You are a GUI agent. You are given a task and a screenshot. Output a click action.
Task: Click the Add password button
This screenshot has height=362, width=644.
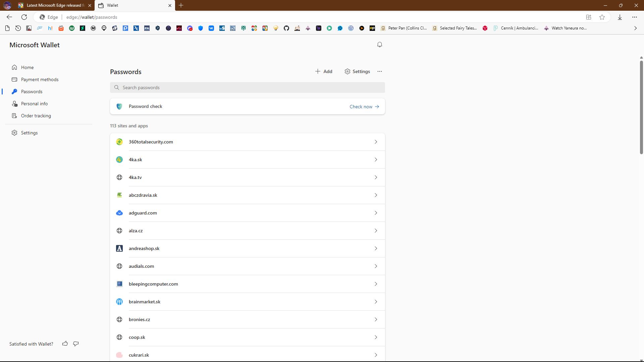324,71
